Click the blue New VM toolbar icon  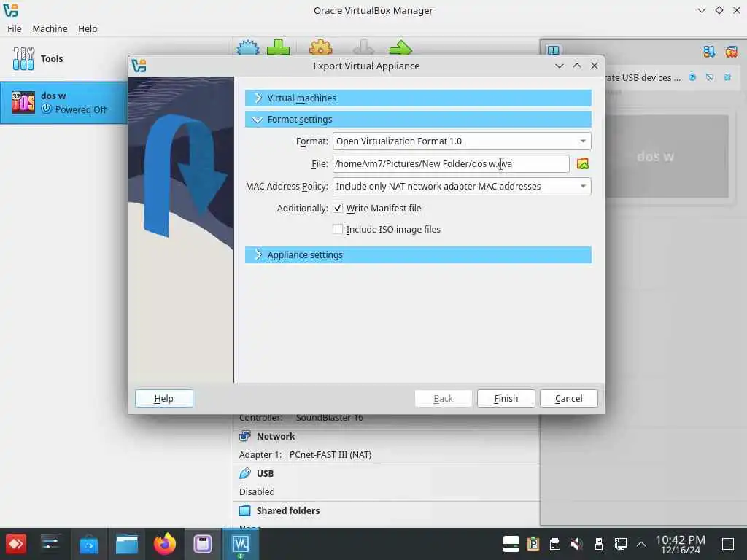coord(248,47)
